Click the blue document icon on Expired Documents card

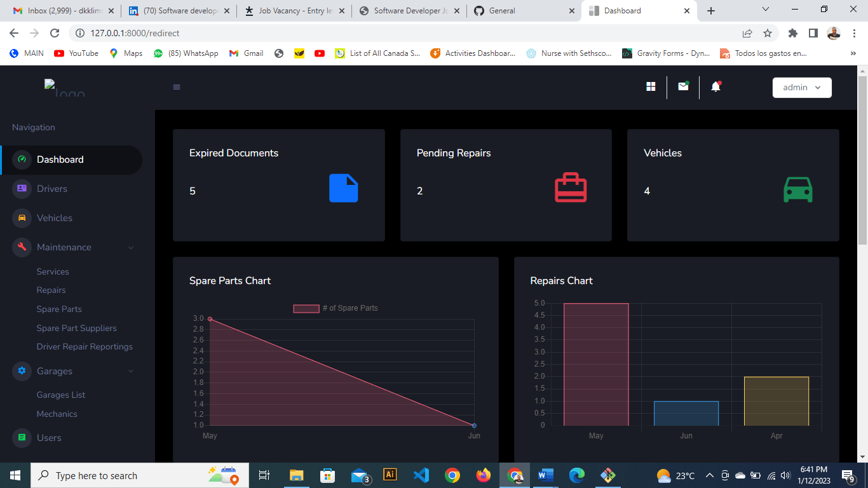343,188
